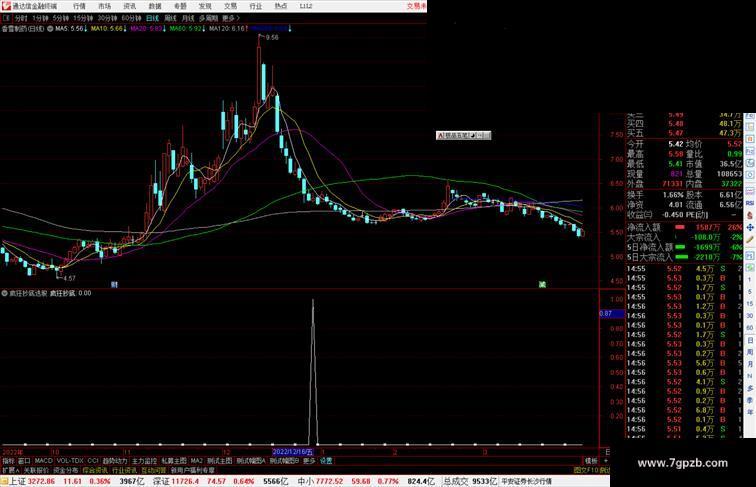Open 综合资讯 tab

pos(95,470)
